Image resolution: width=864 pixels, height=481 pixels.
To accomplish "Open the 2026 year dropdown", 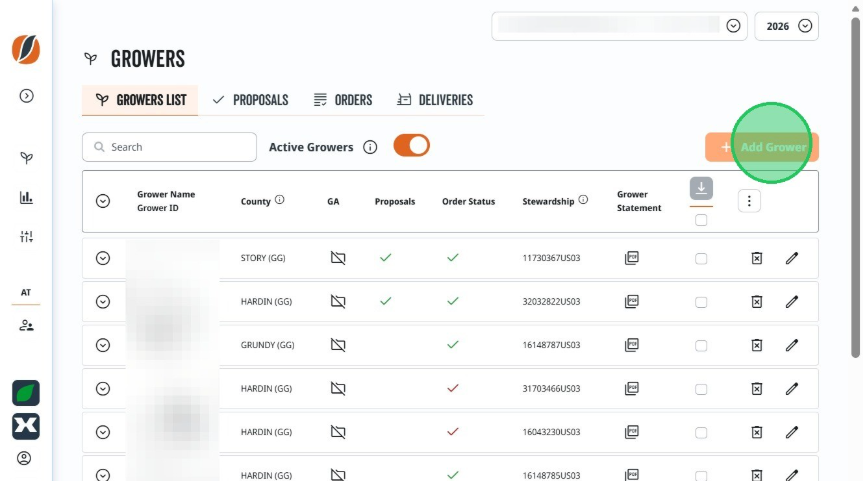I will pos(786,26).
